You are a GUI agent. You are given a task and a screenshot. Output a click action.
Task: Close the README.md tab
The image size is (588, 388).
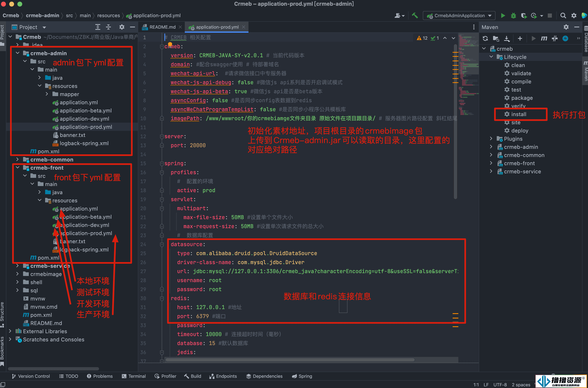point(180,27)
